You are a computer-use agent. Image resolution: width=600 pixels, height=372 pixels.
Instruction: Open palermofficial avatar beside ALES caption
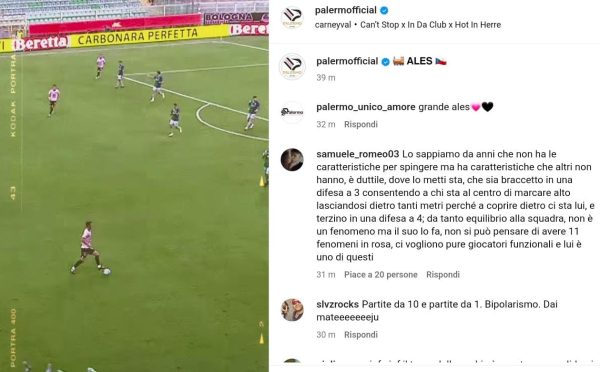pos(292,67)
